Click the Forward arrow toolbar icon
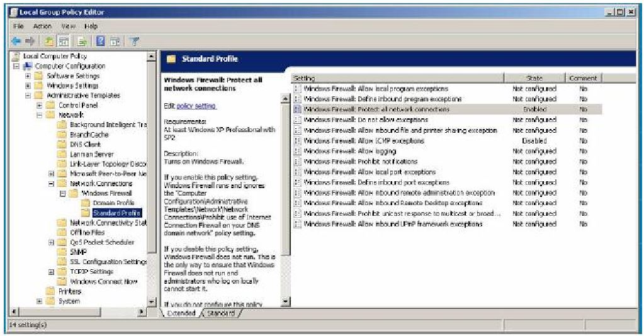The image size is (644, 336). (x=30, y=41)
